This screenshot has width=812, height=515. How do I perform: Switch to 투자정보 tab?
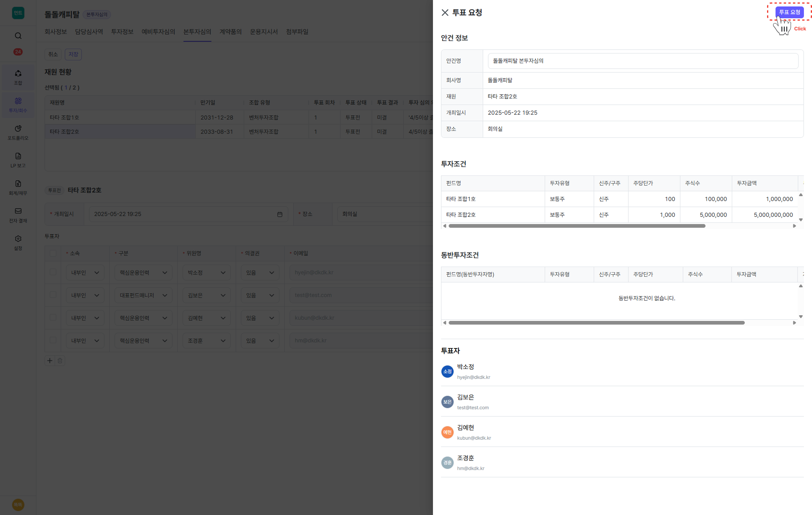[122, 32]
